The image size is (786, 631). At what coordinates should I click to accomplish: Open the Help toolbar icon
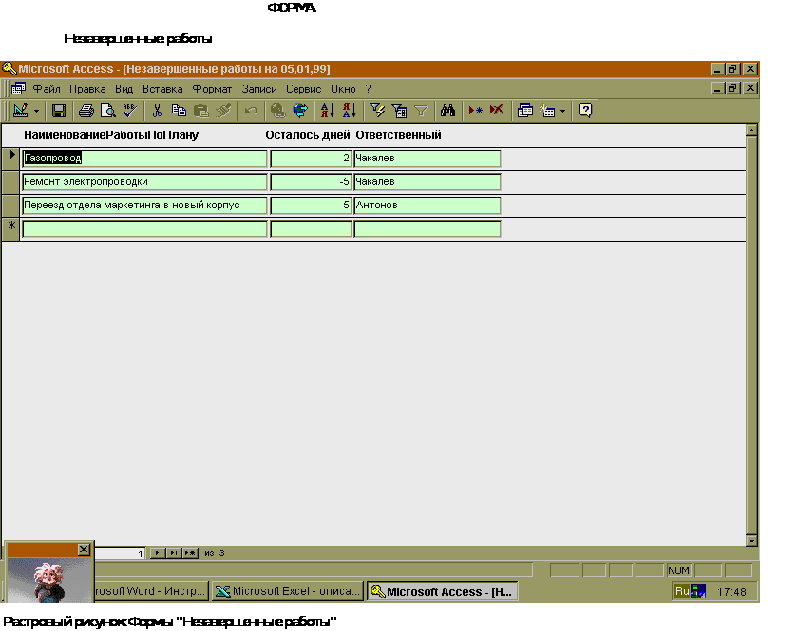click(x=586, y=111)
